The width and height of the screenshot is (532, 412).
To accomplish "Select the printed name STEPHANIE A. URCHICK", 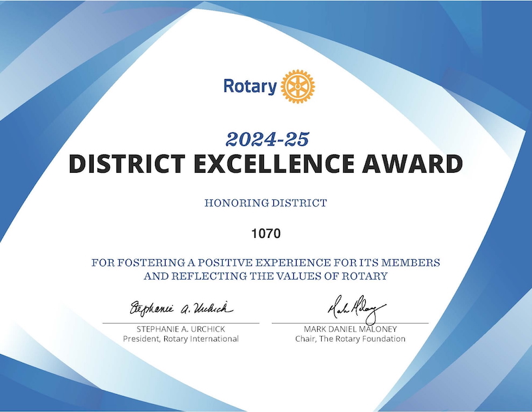I will pyautogui.click(x=180, y=329).
